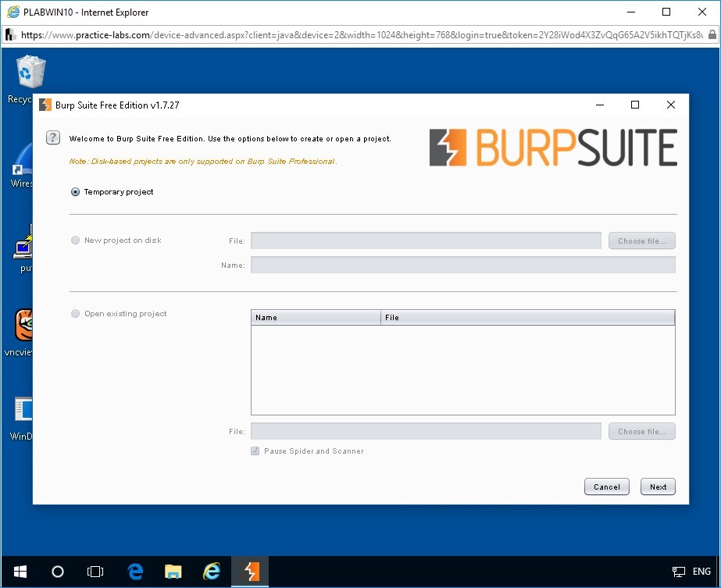Select the Temporary project radio button
Image resolution: width=721 pixels, height=588 pixels.
pos(76,192)
